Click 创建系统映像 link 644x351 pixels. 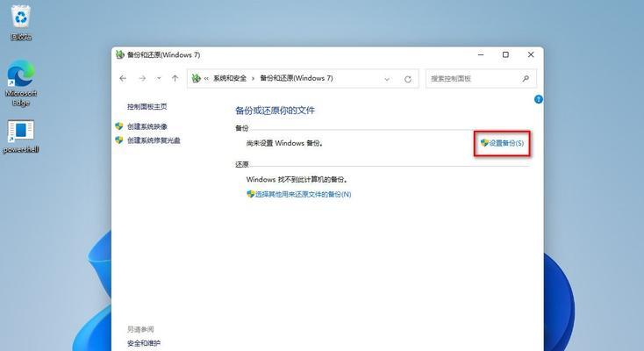[x=147, y=126]
